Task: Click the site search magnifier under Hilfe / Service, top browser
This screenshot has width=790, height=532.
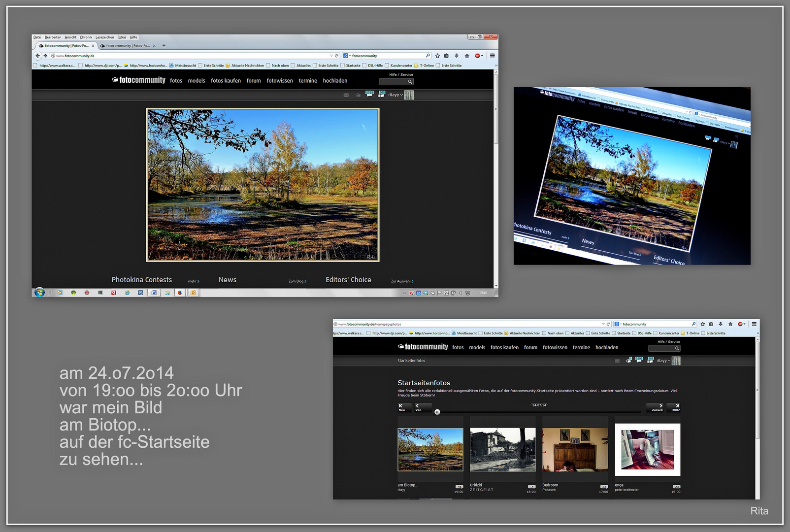Action: click(x=410, y=82)
